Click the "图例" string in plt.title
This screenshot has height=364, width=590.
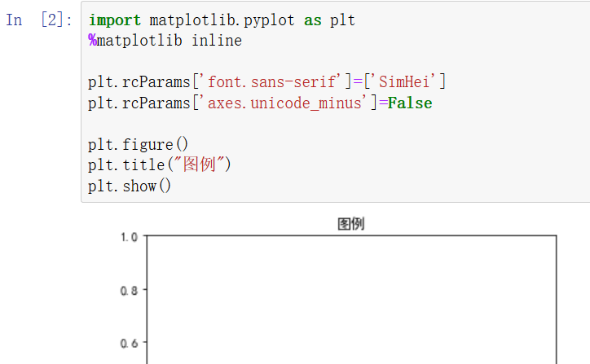pyautogui.click(x=200, y=164)
